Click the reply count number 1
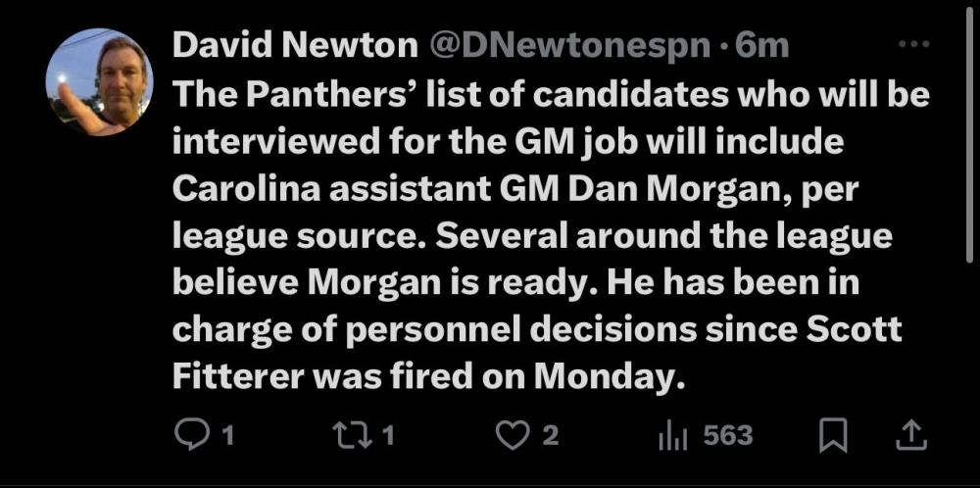980x488 pixels. [x=227, y=435]
